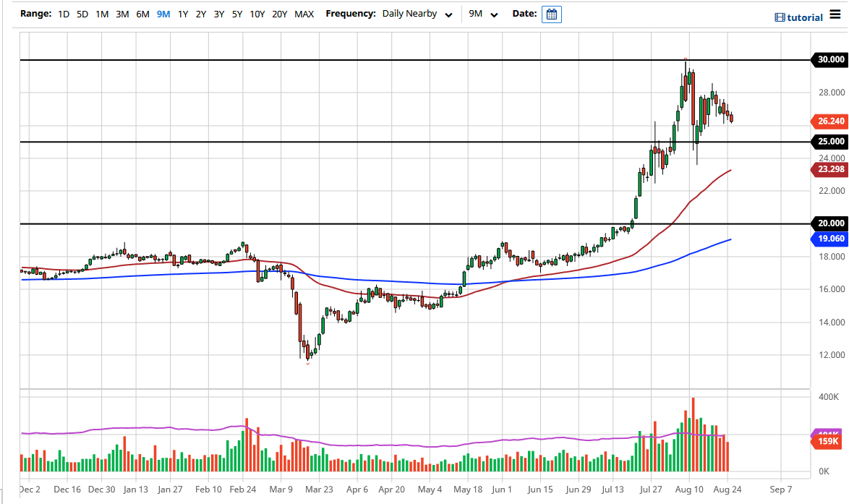
Task: Click the red 23.298 moving average tag
Action: point(827,169)
